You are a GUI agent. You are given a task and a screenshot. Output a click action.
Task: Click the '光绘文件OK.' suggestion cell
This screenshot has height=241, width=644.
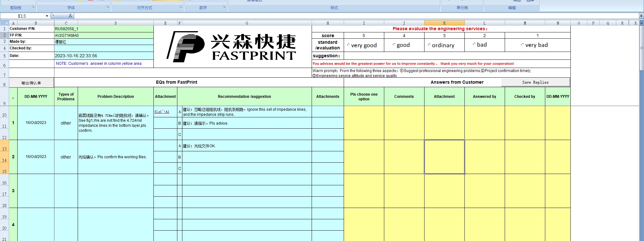(247, 146)
